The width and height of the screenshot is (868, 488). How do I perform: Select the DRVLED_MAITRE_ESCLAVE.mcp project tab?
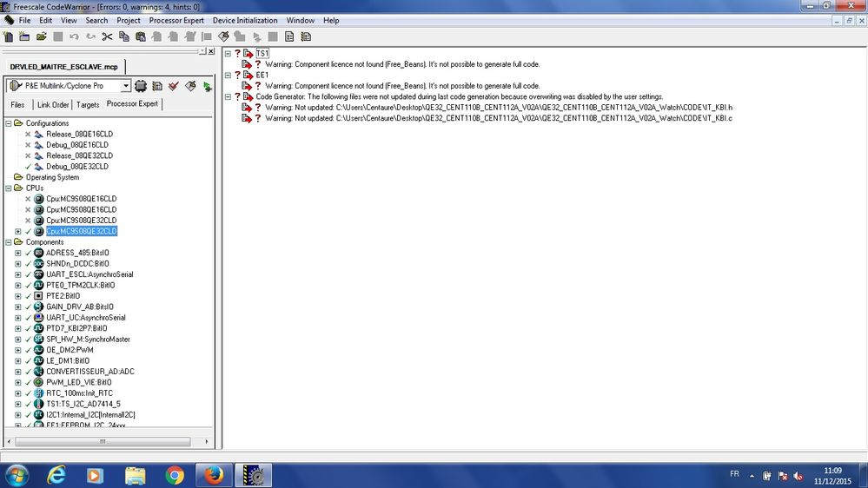point(64,67)
